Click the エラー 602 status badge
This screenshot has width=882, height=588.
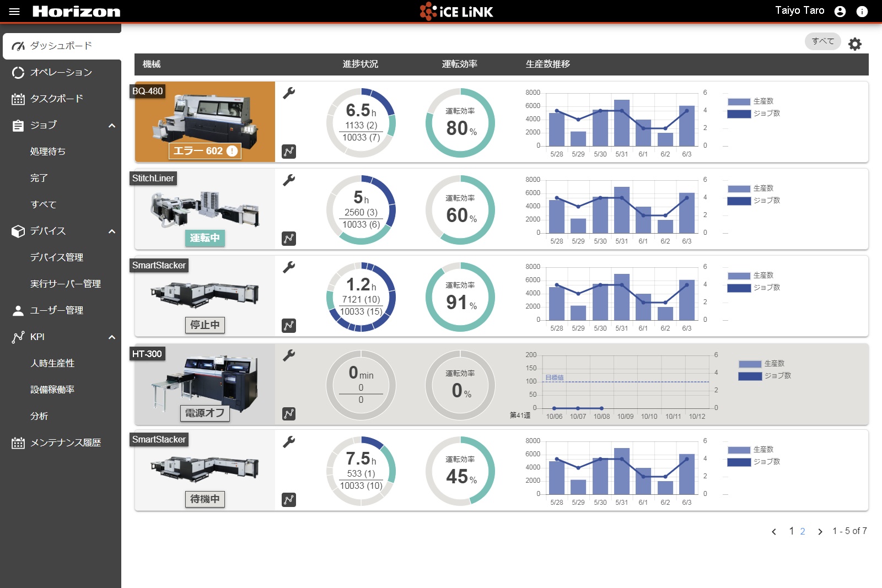pos(205,151)
